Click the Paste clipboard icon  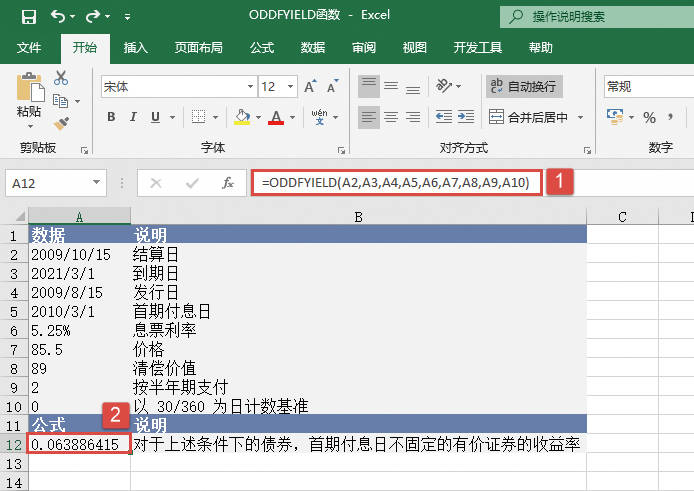[29, 88]
